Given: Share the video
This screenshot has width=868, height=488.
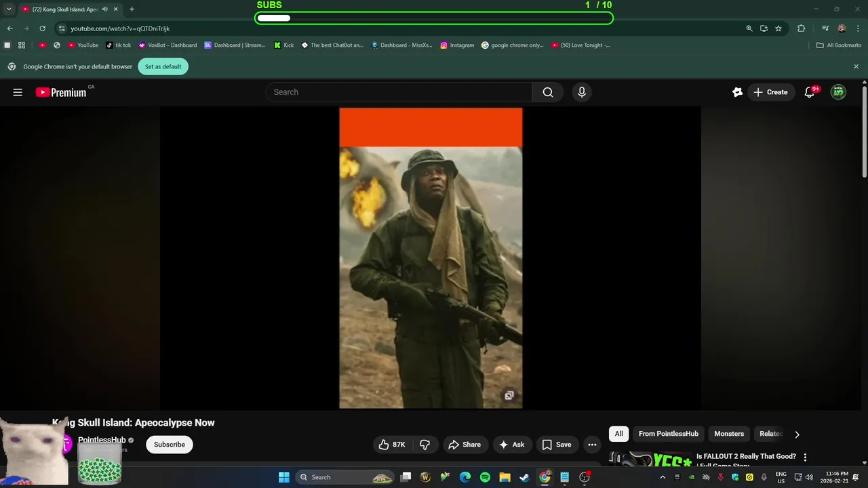Looking at the screenshot, I should point(465,445).
